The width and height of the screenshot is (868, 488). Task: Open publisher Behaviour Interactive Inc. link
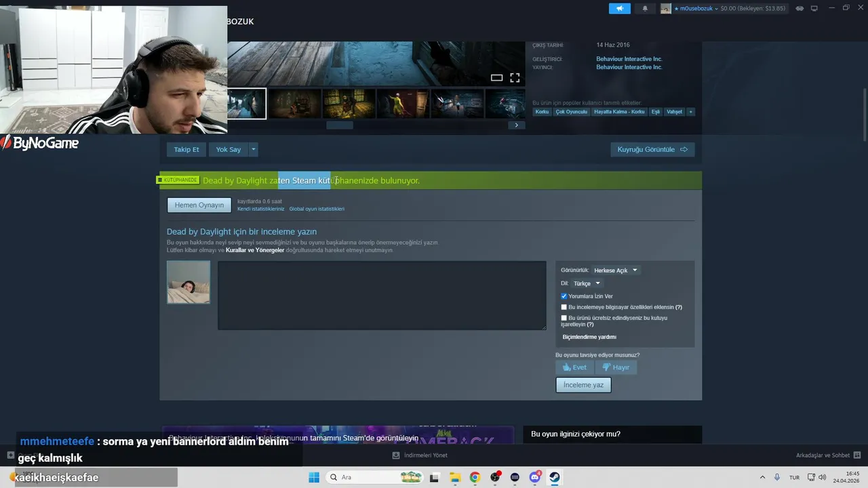629,67
